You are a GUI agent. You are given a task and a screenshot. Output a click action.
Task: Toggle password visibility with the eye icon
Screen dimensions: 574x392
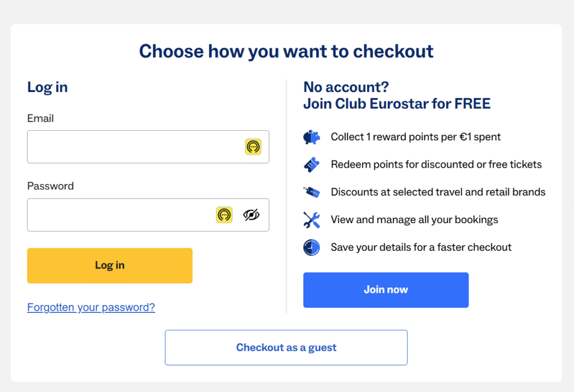[x=252, y=215]
